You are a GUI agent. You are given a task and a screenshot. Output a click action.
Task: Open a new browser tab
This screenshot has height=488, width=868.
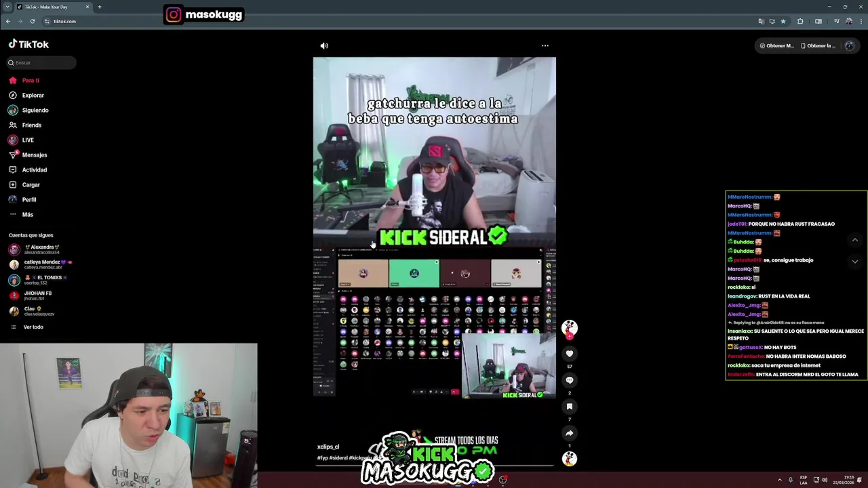[99, 7]
